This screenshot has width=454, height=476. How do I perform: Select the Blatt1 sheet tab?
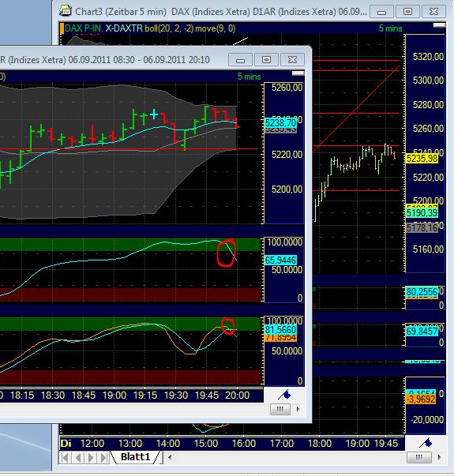click(136, 456)
